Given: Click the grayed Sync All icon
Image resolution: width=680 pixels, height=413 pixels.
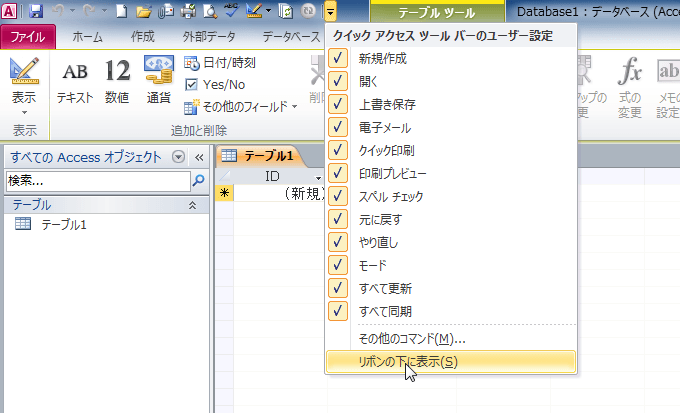Looking at the screenshot, I should (307, 11).
